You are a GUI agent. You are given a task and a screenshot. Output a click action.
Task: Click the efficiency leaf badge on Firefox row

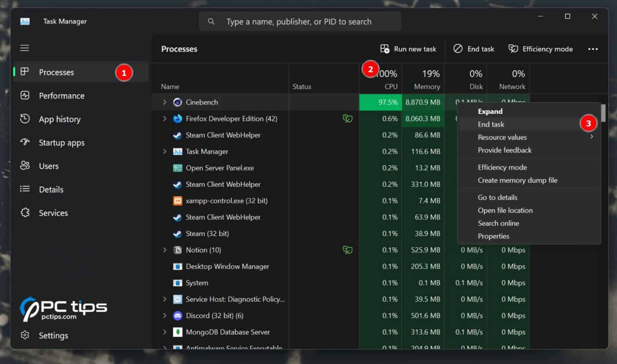(x=348, y=119)
